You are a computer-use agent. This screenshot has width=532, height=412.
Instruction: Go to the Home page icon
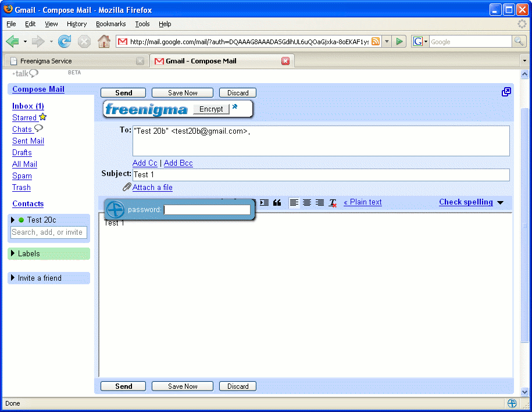pyautogui.click(x=104, y=41)
